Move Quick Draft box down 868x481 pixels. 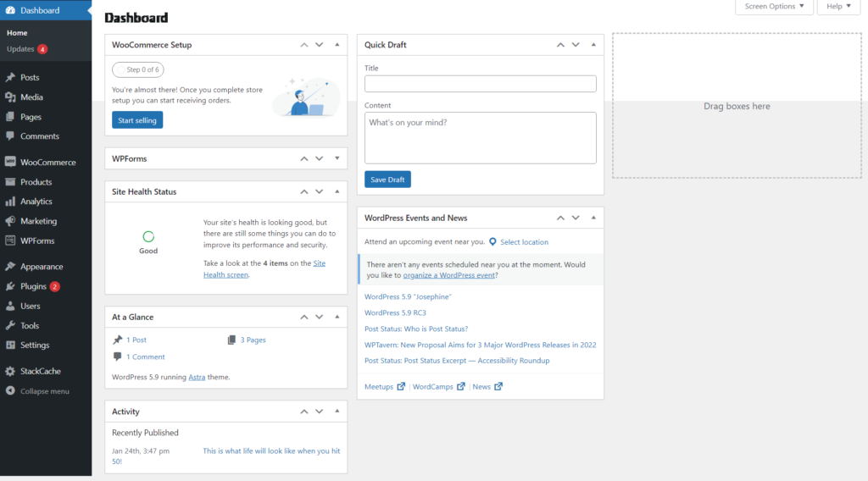[576, 45]
